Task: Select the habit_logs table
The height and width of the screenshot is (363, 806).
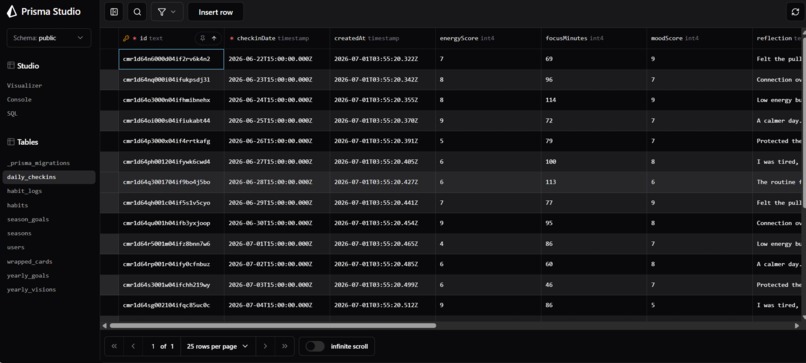Action: click(x=24, y=191)
